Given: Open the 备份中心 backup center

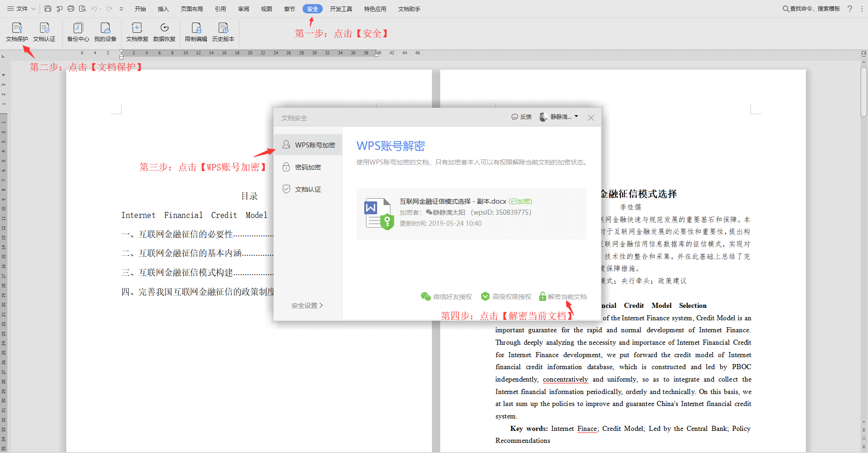Looking at the screenshot, I should (78, 32).
